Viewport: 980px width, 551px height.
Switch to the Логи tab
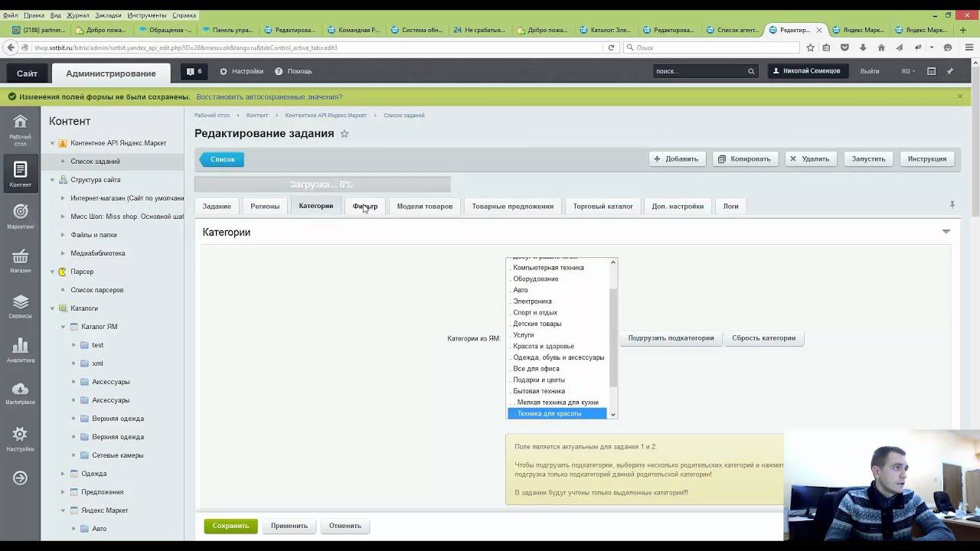point(731,206)
